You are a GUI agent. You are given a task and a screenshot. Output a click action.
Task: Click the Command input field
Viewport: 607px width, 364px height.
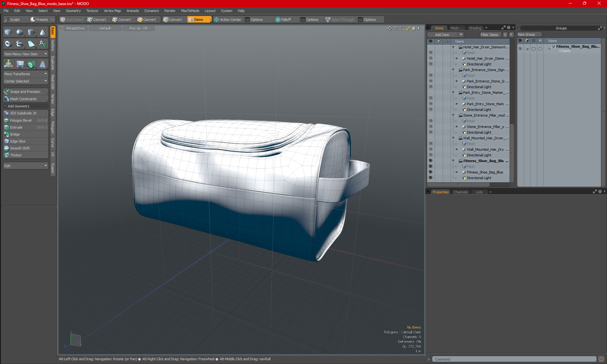pyautogui.click(x=514, y=359)
